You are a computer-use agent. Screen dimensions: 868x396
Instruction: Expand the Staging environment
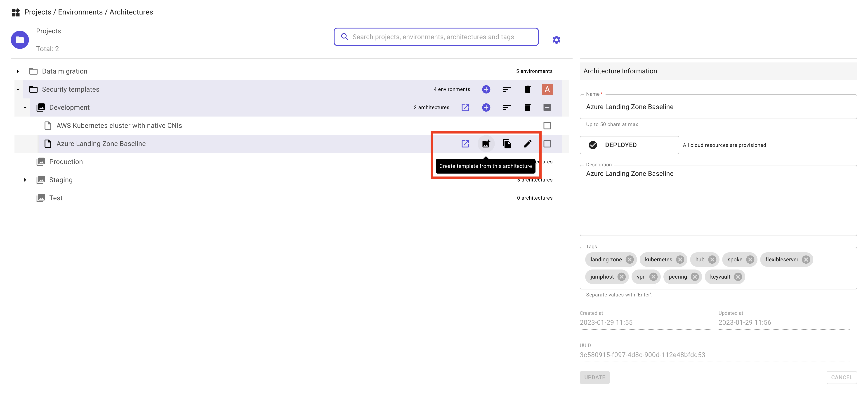coord(25,180)
